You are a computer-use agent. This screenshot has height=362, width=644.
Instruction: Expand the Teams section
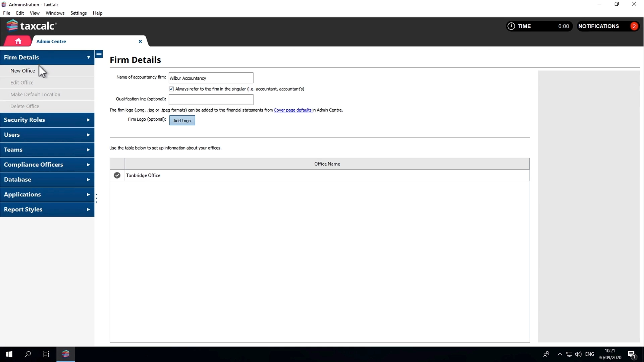tap(47, 150)
